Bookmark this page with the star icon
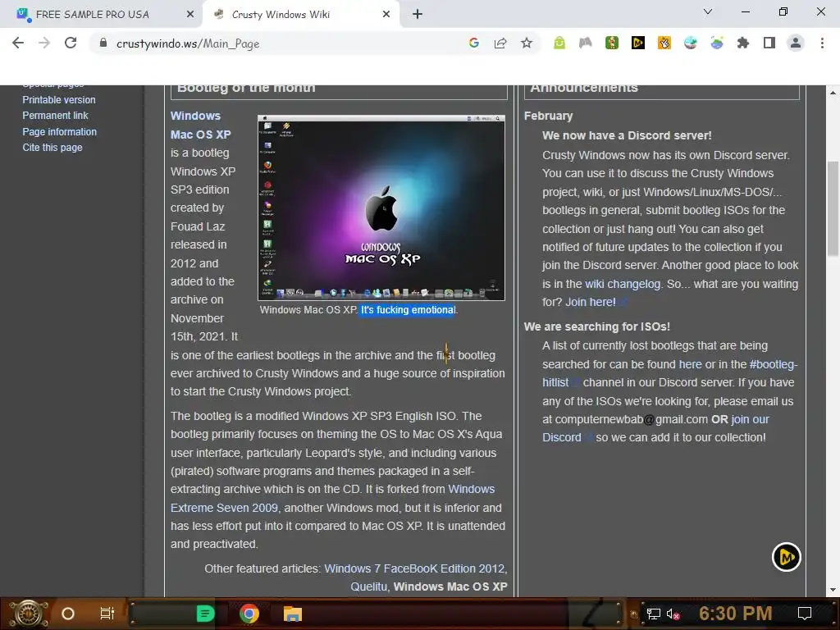 [x=527, y=43]
